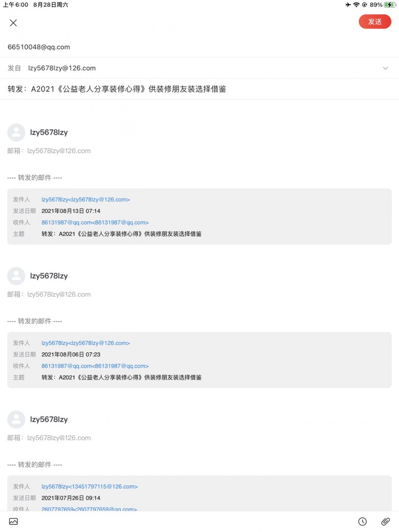Open recipient link in 08月06日 forwarded mail

coord(95,366)
